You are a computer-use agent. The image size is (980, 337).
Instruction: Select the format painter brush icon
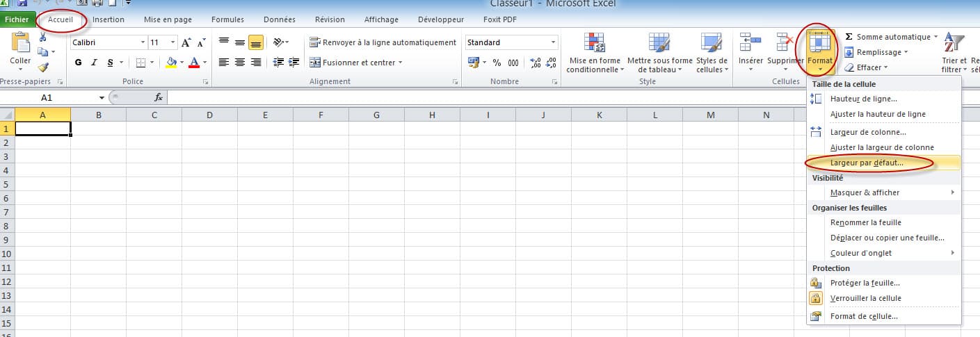42,67
